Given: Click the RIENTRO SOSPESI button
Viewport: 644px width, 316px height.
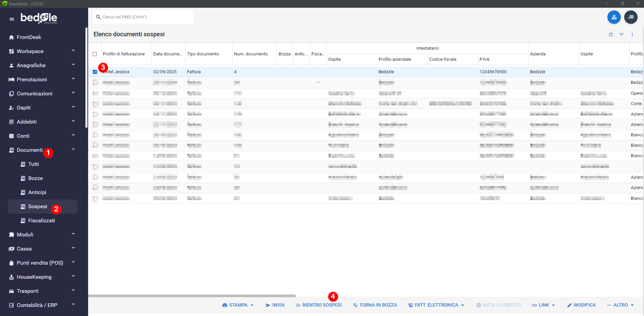Looking at the screenshot, I should pos(318,305).
